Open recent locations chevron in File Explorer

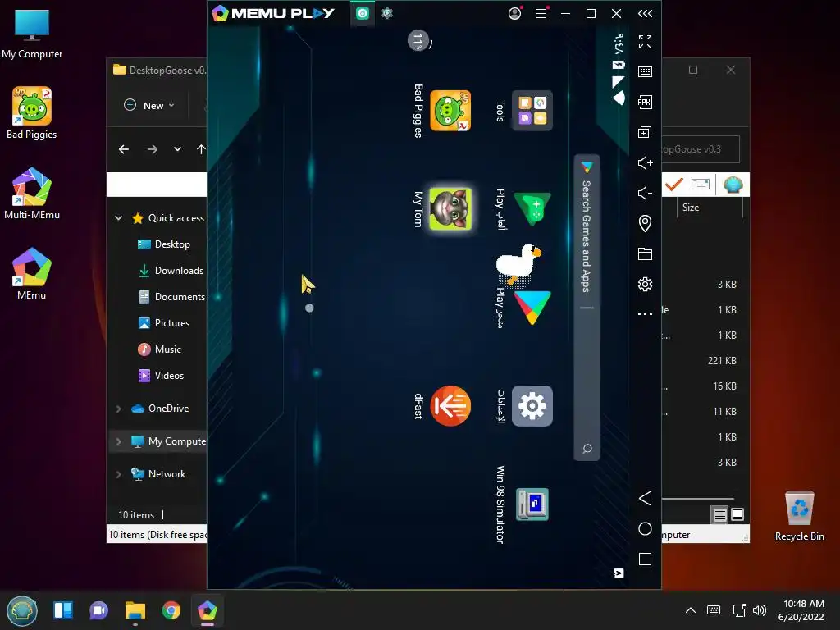177,149
